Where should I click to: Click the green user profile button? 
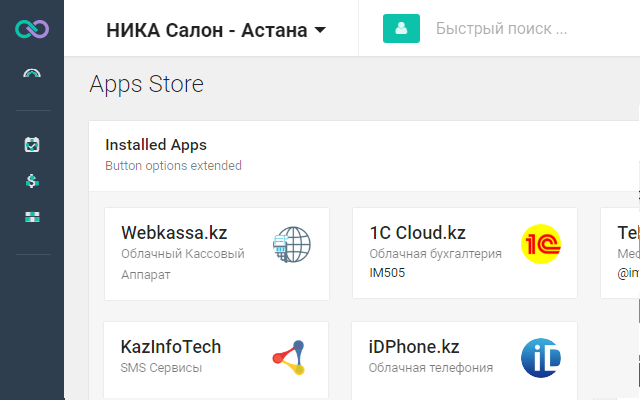coord(401,29)
